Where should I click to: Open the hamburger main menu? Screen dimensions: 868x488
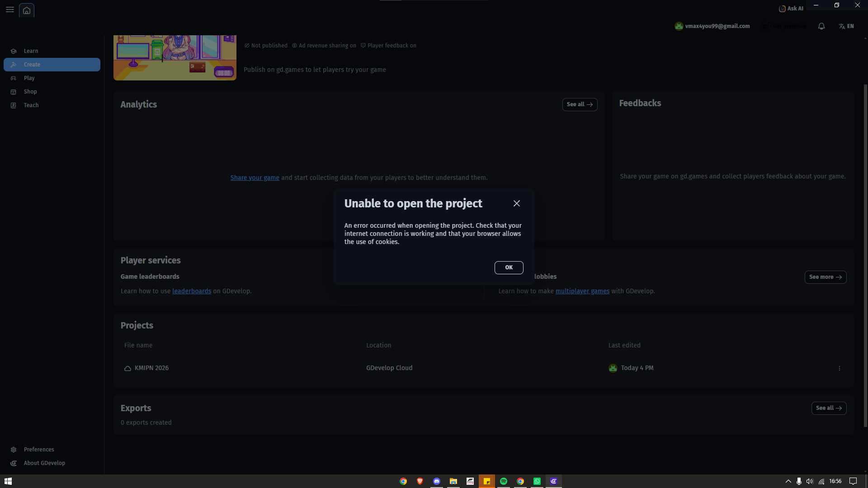click(10, 9)
